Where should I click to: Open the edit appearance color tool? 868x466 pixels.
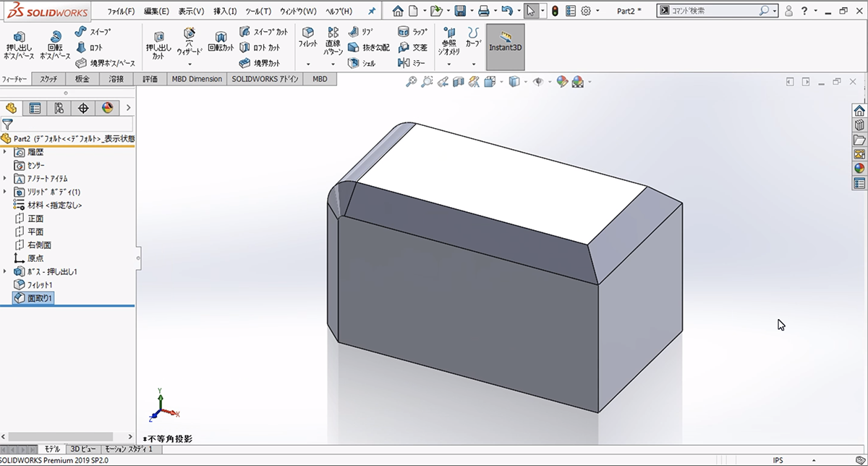click(562, 81)
